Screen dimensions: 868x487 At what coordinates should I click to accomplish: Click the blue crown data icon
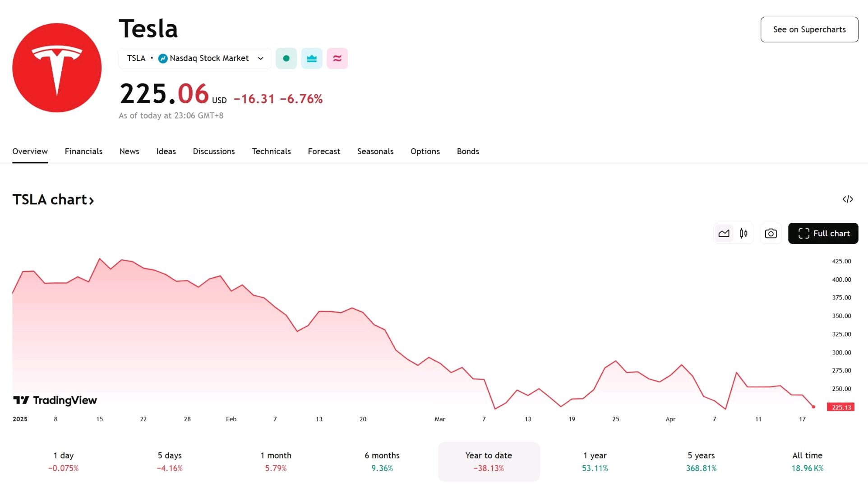pyautogui.click(x=312, y=59)
